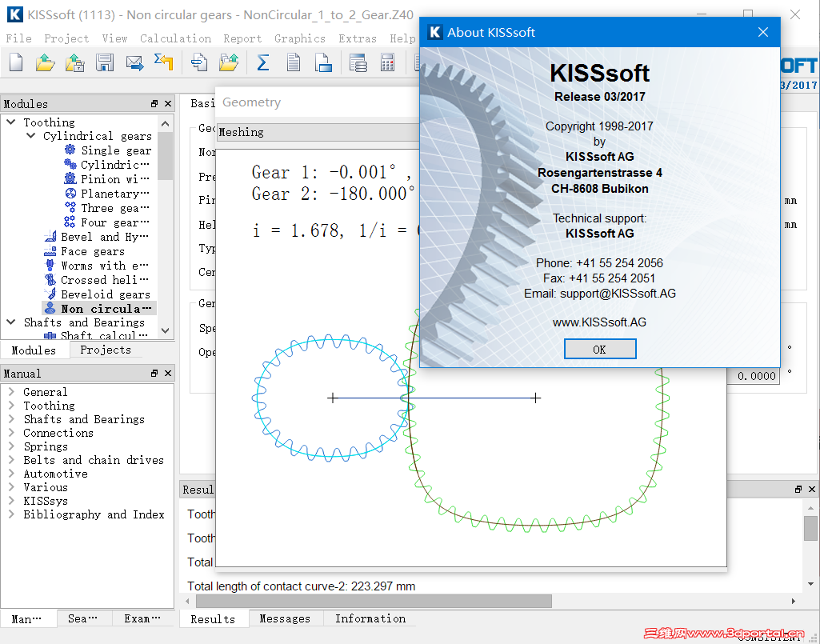
Task: Click the Modules tree scroll-up arrow
Action: coord(166,123)
